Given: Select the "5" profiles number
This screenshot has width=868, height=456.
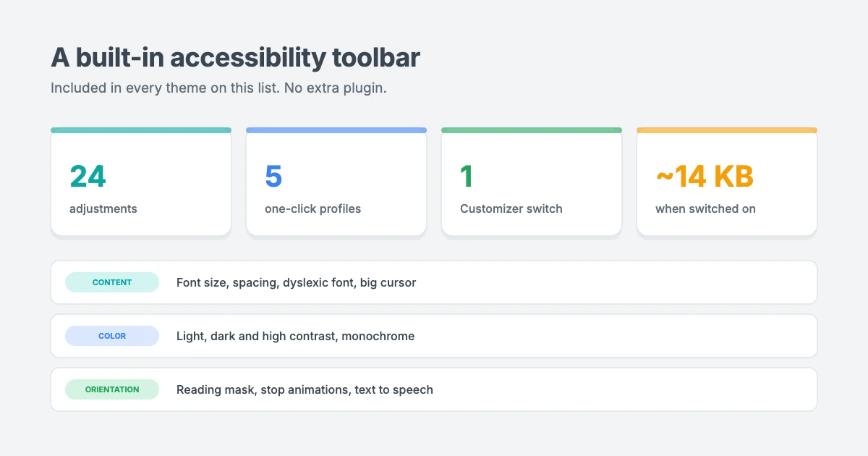Looking at the screenshot, I should coord(273,176).
